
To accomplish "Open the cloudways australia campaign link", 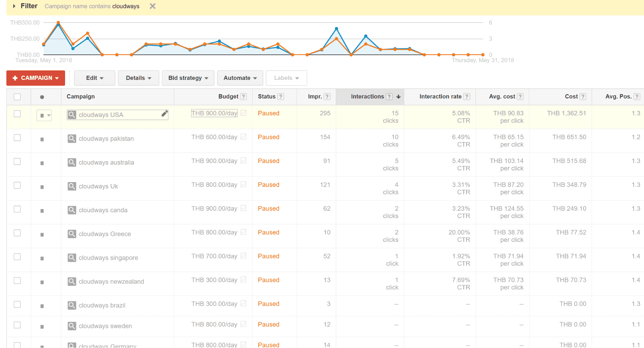I will (x=106, y=163).
